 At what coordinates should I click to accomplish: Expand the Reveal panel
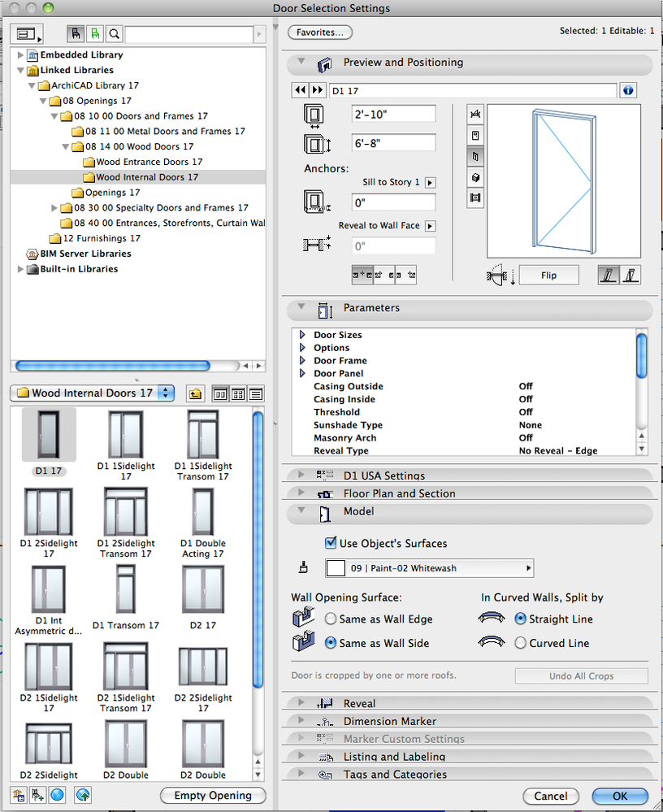tap(301, 702)
